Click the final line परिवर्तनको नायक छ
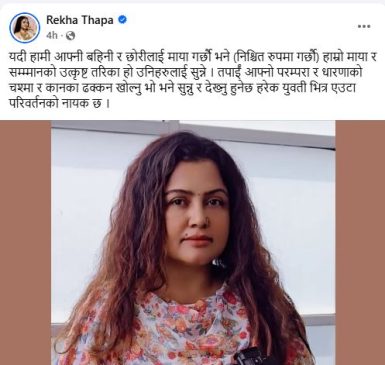 tap(59, 104)
